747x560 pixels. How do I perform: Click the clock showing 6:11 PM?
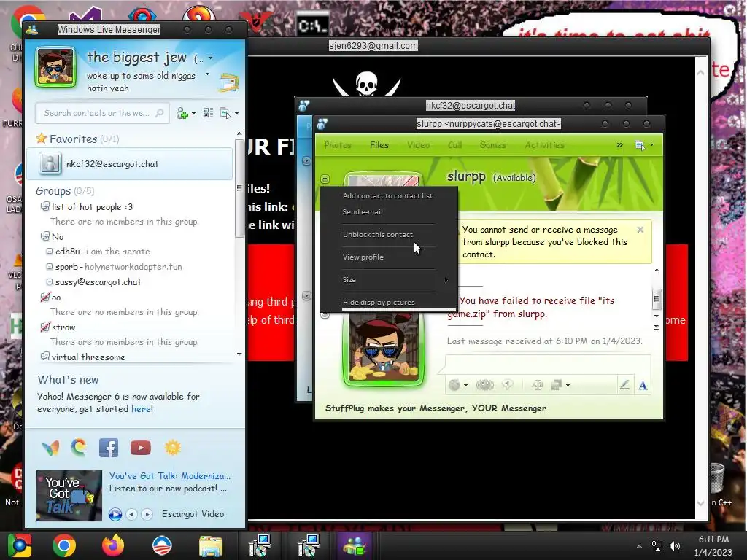(713, 540)
